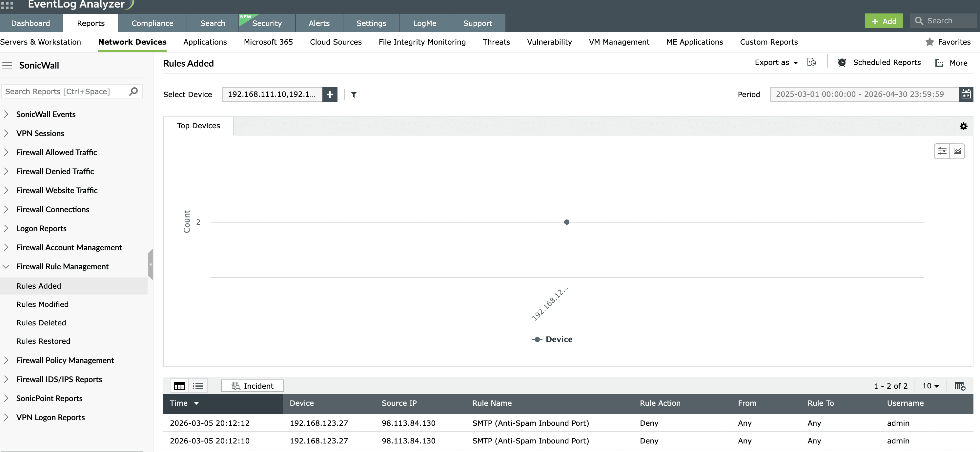Open Rules Modified report
Viewport: 980px width, 452px height.
click(x=42, y=304)
